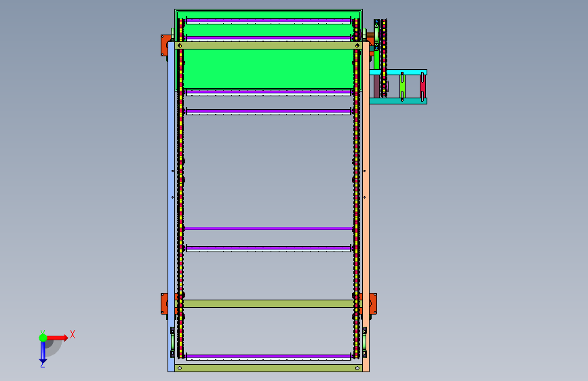Select the light blue left frame rail
The height and width of the screenshot is (381, 588).
pyautogui.click(x=171, y=206)
